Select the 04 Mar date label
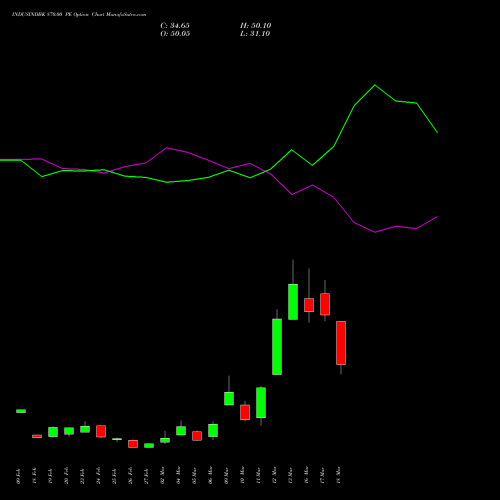The width and height of the screenshot is (500, 500). (x=179, y=475)
